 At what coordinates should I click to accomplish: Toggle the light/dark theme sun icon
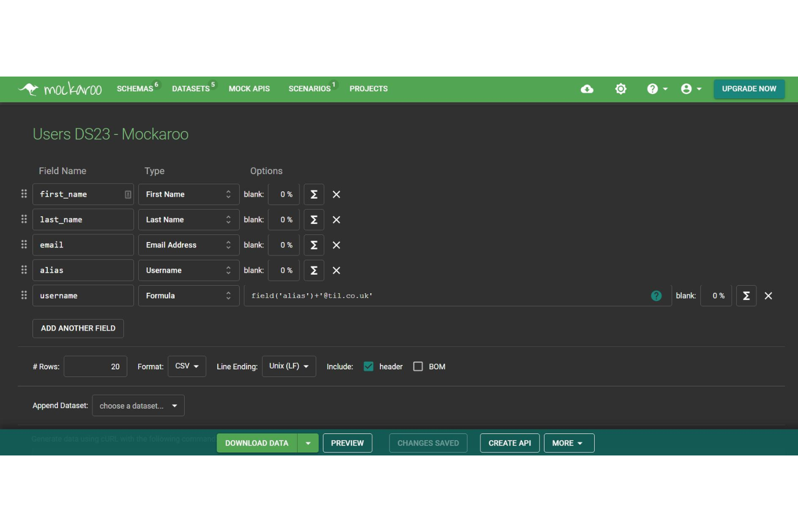tap(621, 89)
